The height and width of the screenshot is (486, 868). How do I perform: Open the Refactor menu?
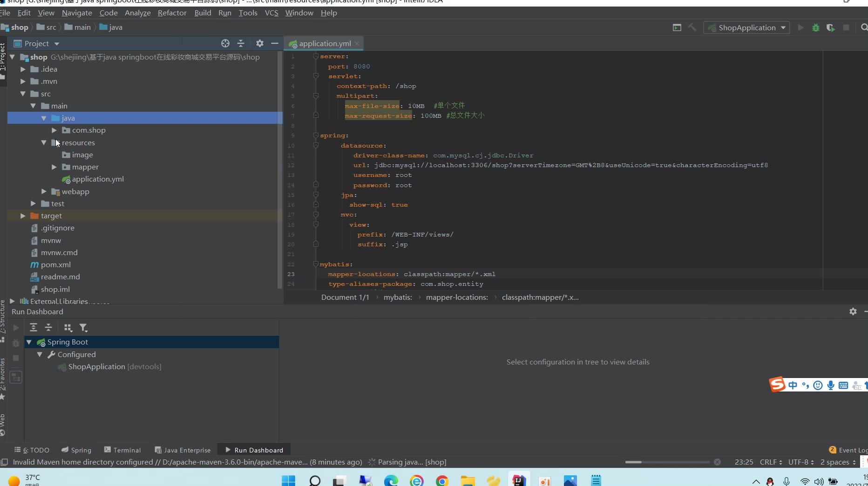[x=172, y=13]
